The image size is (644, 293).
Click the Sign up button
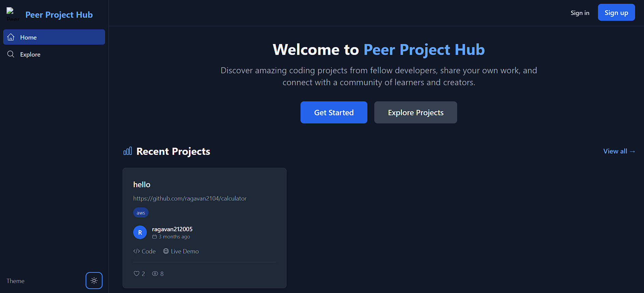(x=616, y=13)
